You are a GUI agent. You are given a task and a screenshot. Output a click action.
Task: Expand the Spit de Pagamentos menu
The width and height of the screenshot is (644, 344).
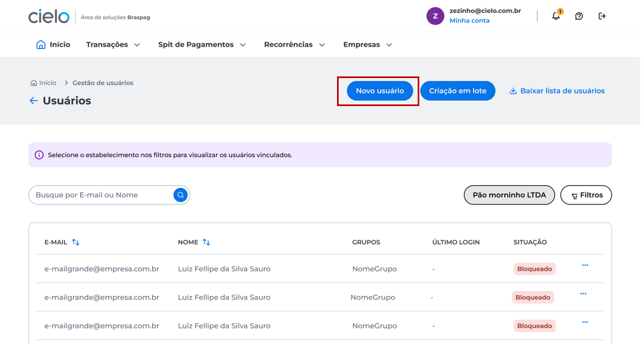pos(202,45)
